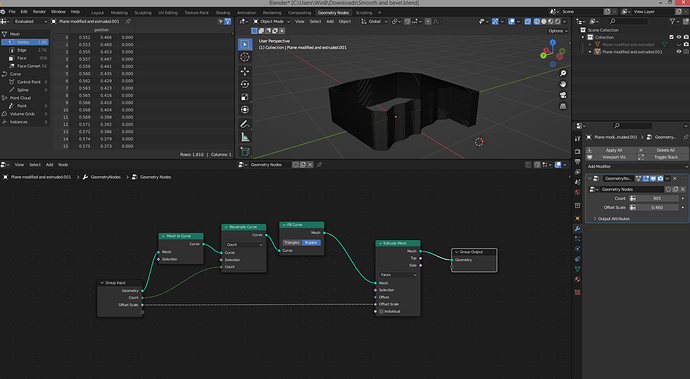Select N-gons fill mode on Fill Curve
Screen dimensions: 690x379
click(x=311, y=243)
